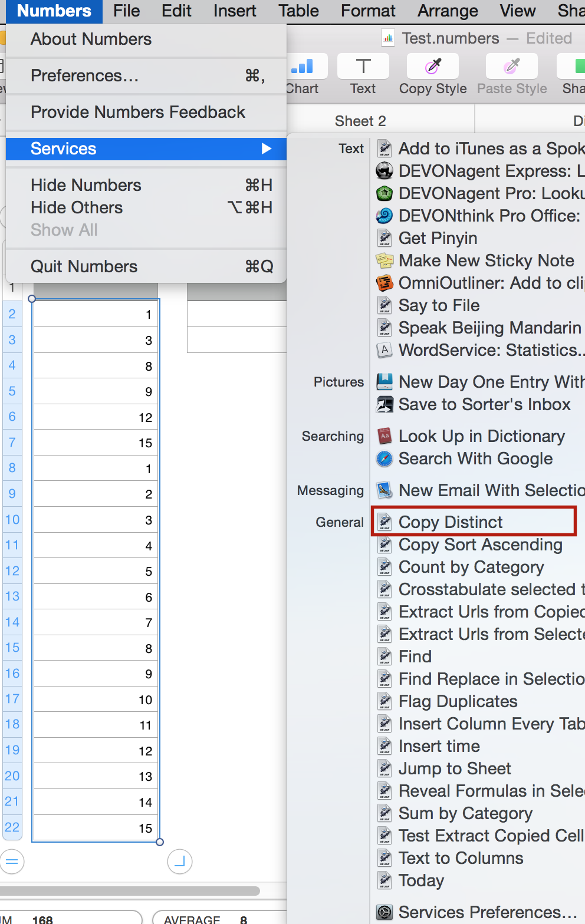
Task: Choose Hide Others
Action: (x=146, y=207)
